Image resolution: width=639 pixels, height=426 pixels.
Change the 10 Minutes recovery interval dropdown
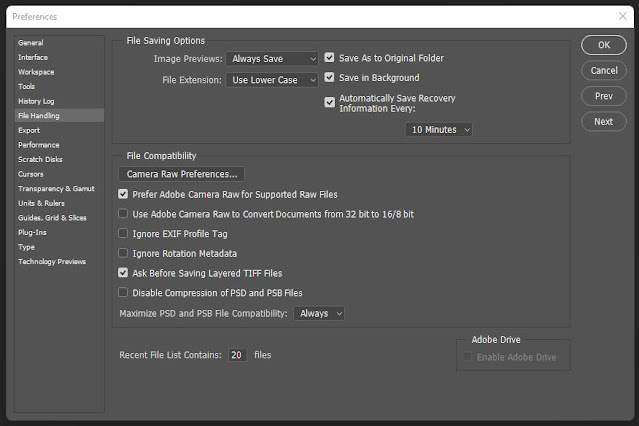[439, 130]
